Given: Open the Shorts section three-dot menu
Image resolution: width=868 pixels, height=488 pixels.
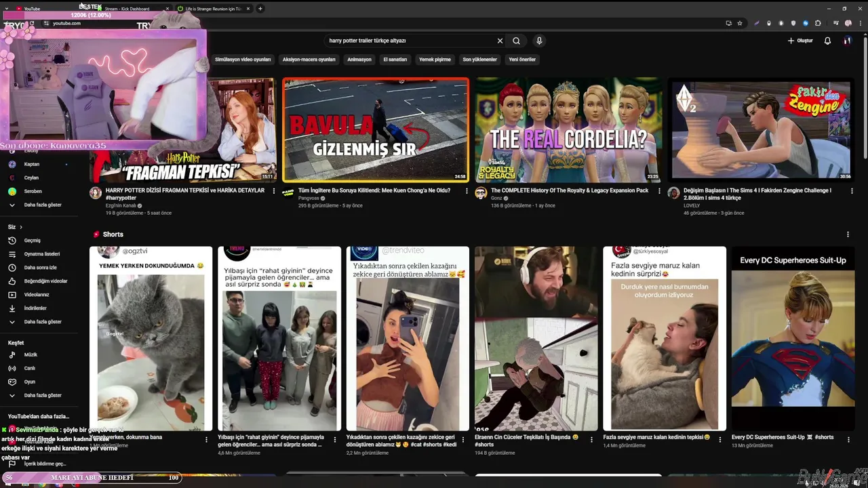Looking at the screenshot, I should [848, 235].
